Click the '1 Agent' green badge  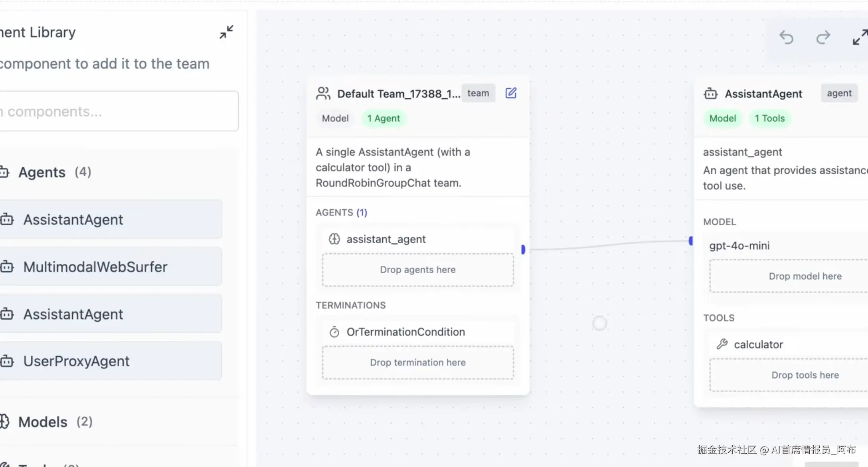pos(383,118)
